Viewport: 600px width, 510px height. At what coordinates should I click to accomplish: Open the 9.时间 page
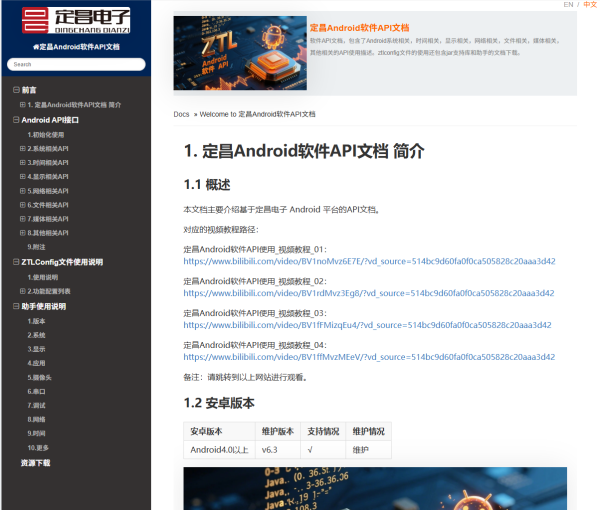point(36,433)
